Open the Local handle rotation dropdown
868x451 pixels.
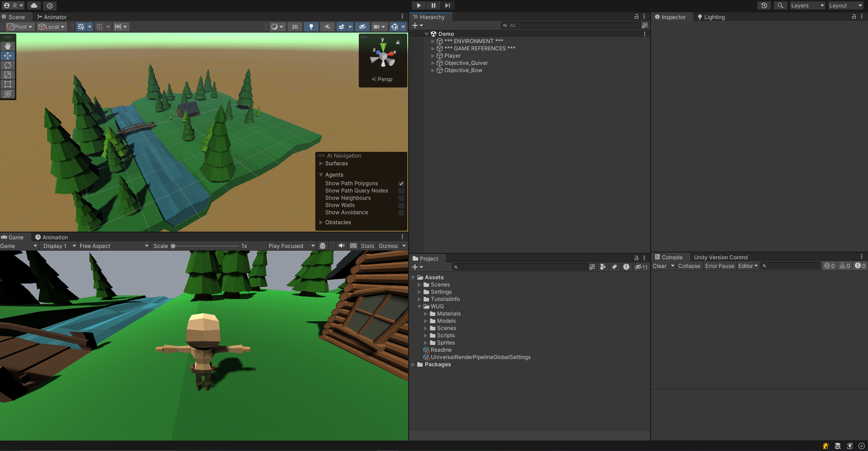pos(52,27)
